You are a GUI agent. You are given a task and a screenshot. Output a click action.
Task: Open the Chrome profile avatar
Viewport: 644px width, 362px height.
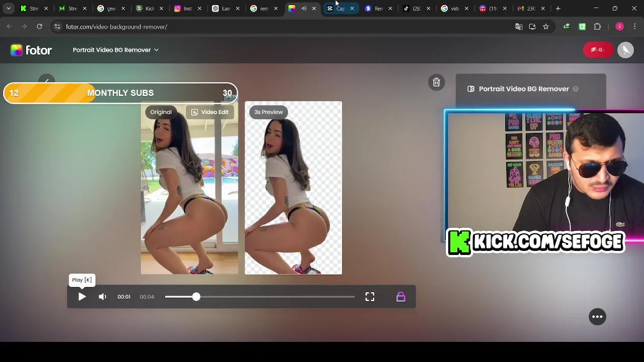click(x=619, y=27)
